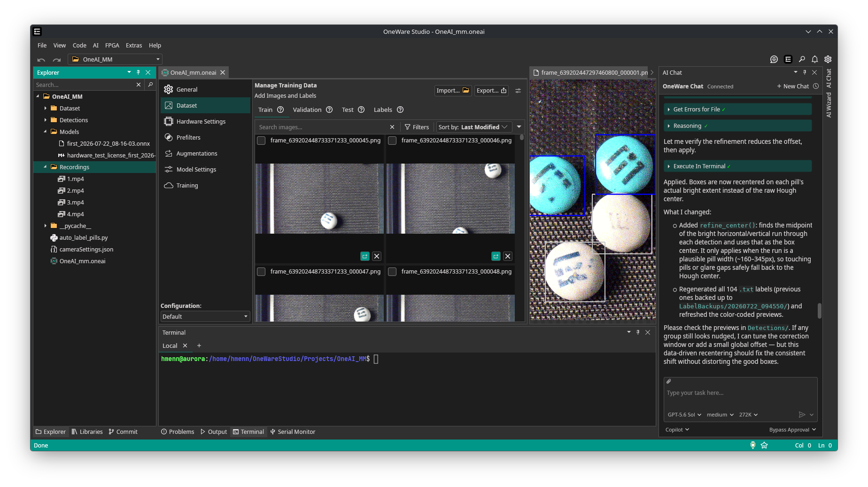Check the box for frame_639202448733371233_000046.png
This screenshot has height=487, width=868.
393,141
